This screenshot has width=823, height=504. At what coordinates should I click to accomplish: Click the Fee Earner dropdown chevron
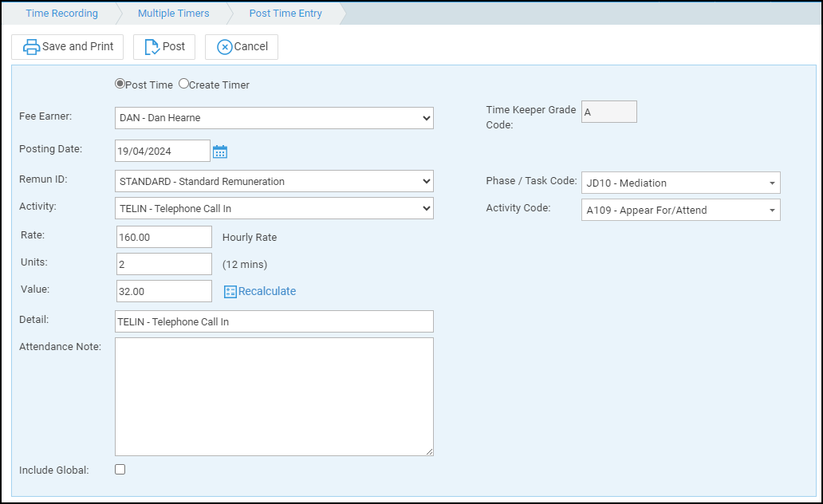pos(425,117)
